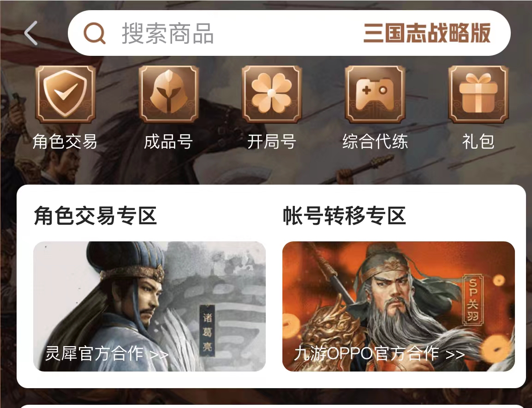Choose the 综合代练 gamepad icon

point(375,94)
